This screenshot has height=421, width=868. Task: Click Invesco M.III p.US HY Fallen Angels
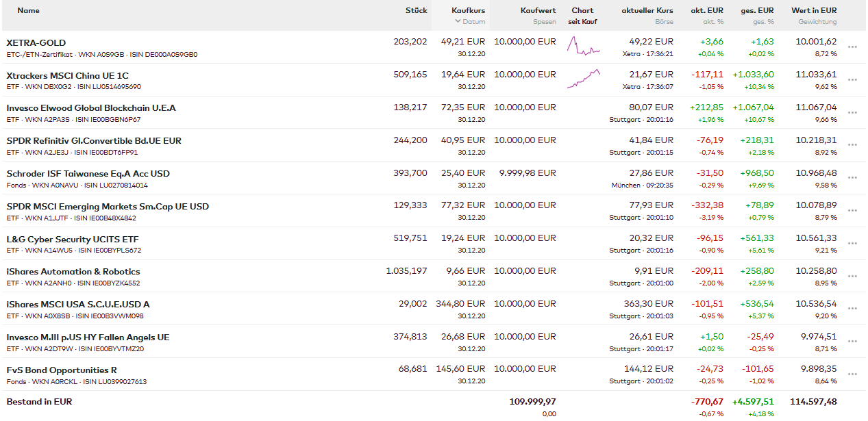[88, 337]
